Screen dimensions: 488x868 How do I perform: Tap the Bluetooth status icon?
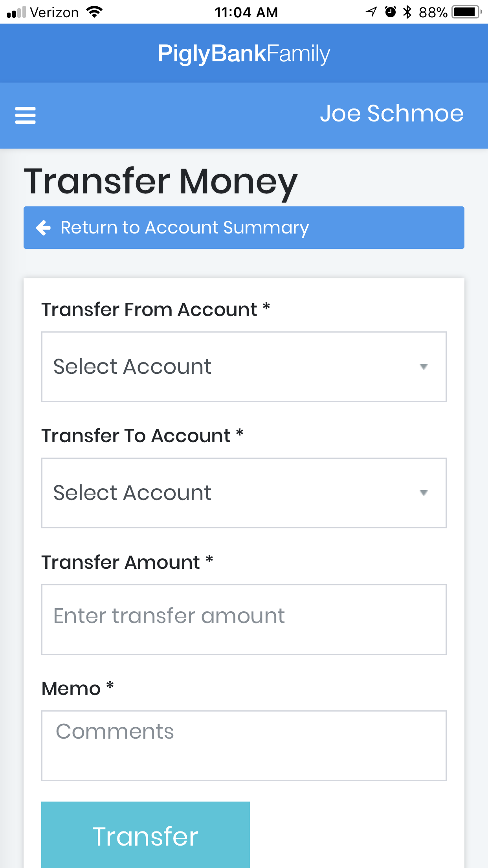click(407, 12)
